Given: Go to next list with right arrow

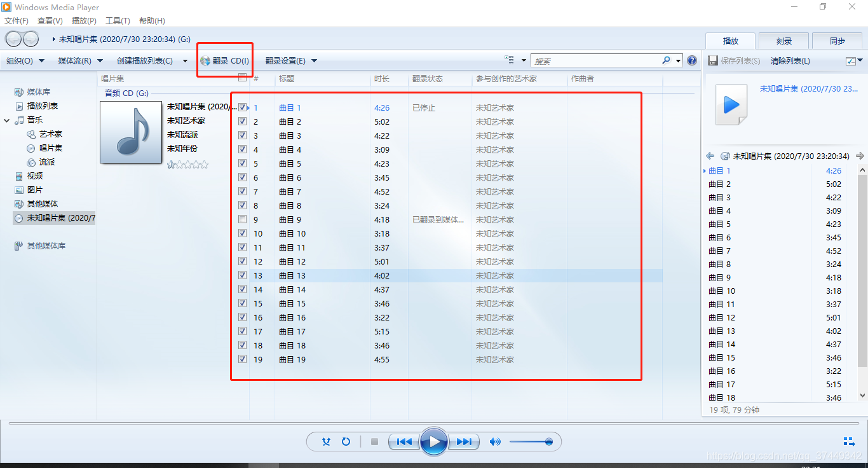Looking at the screenshot, I should (x=860, y=156).
